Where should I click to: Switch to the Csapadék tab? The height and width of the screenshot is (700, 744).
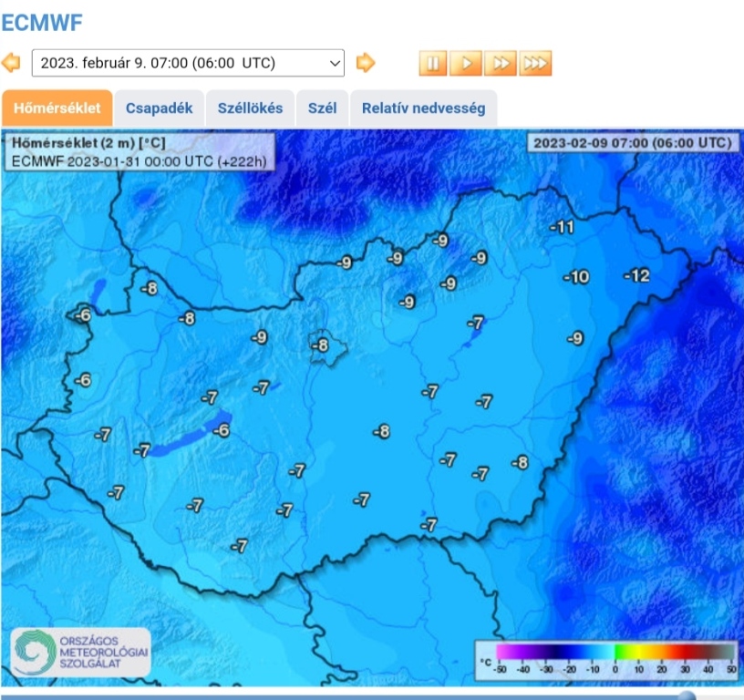[x=160, y=108]
